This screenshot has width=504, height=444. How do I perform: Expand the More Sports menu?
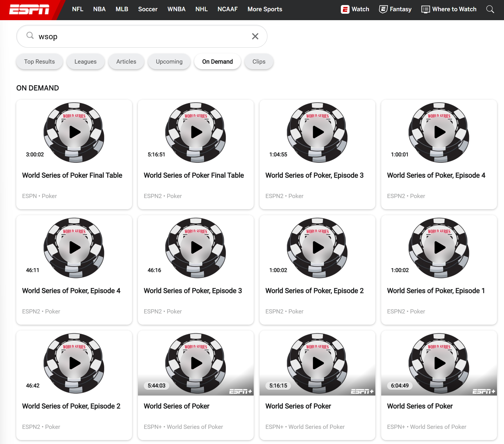pos(265,9)
